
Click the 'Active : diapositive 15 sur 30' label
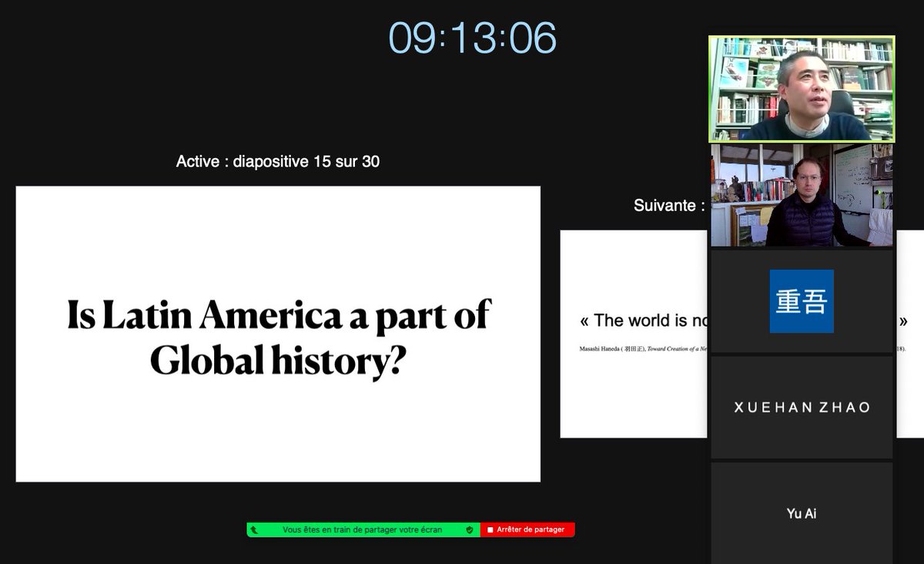point(278,162)
